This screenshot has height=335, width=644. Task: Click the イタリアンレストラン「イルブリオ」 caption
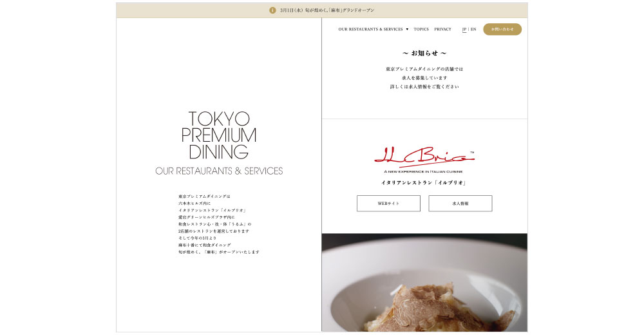[x=424, y=182]
